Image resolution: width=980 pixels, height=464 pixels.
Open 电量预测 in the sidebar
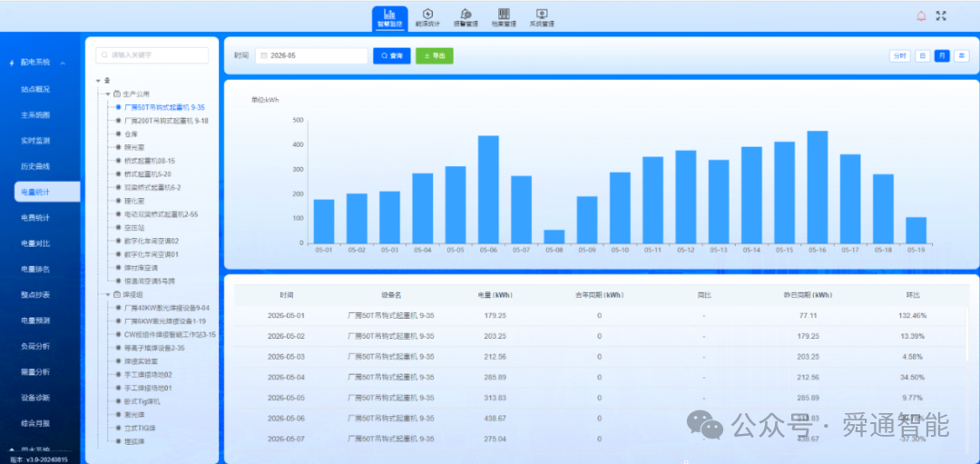pyautogui.click(x=35, y=321)
